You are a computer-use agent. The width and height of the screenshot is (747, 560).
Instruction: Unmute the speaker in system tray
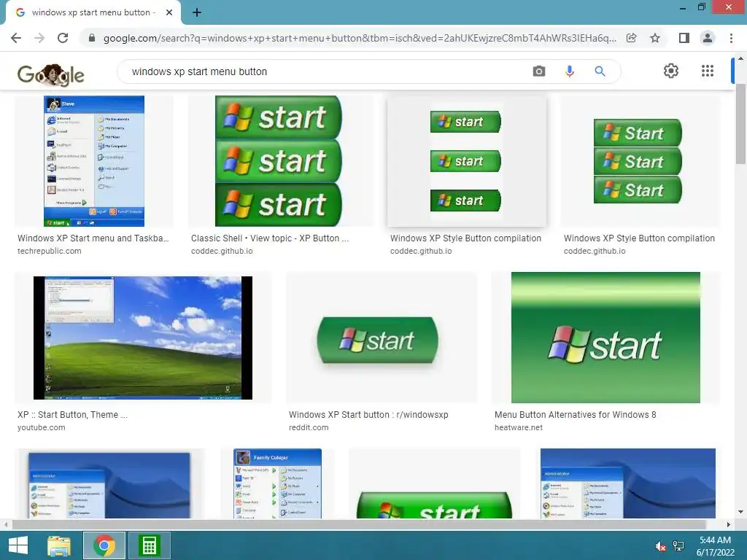(661, 546)
